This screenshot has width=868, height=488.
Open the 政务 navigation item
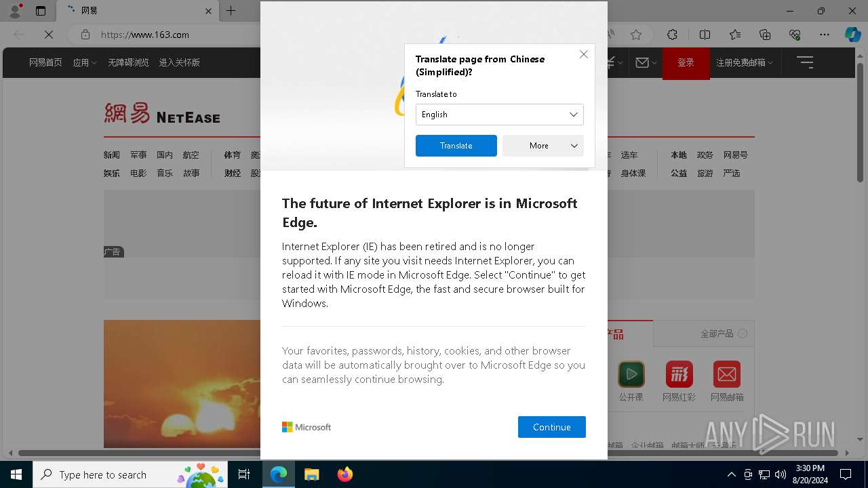point(705,155)
